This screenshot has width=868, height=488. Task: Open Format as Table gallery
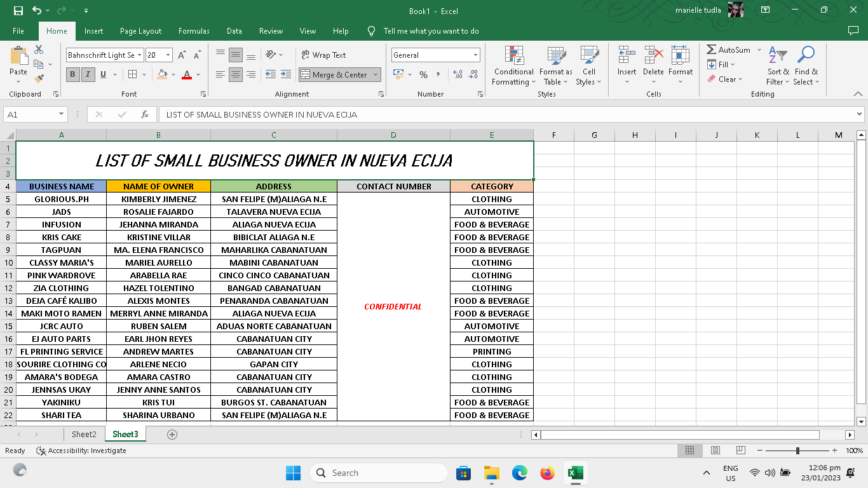(x=556, y=65)
